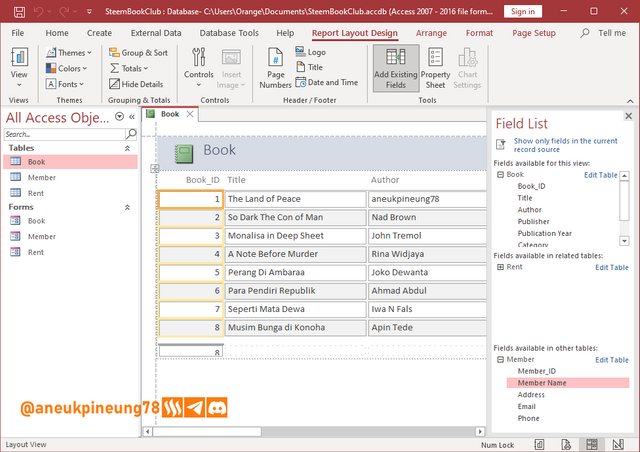Image resolution: width=640 pixels, height=452 pixels.
Task: Open the Property Sheet
Action: tap(436, 68)
